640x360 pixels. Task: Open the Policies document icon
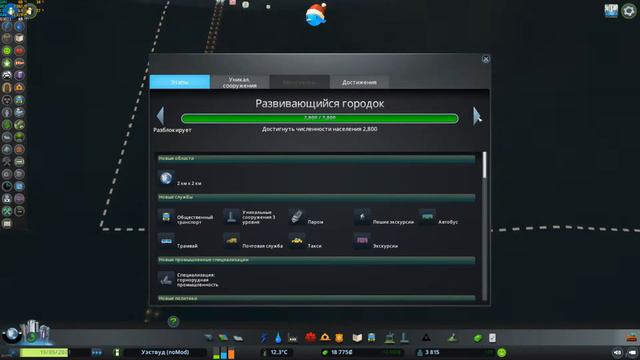coord(492,338)
